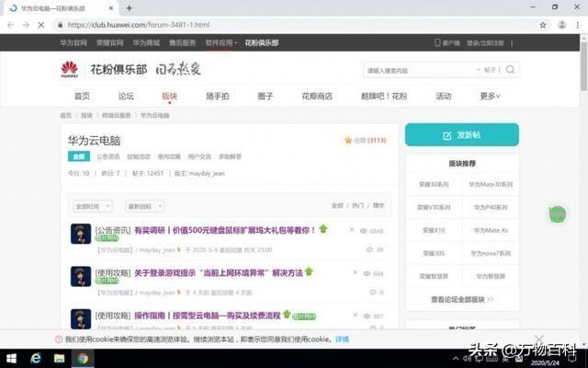Stop page loading with the X button

[40, 25]
